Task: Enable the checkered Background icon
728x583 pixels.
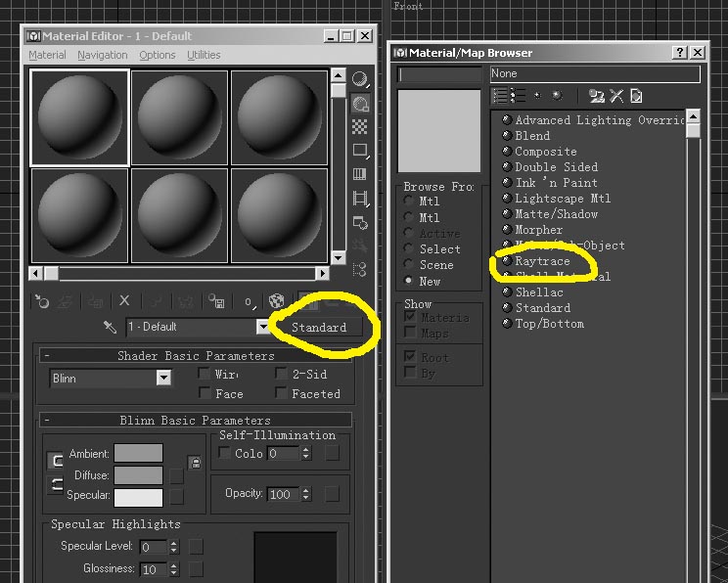Action: 360,126
